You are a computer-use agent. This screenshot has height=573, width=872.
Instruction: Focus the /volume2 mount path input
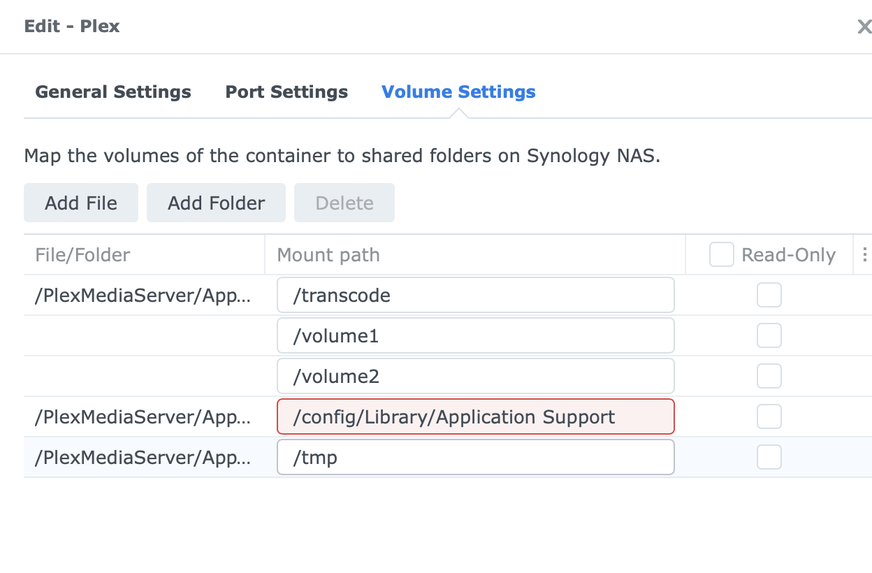click(475, 376)
